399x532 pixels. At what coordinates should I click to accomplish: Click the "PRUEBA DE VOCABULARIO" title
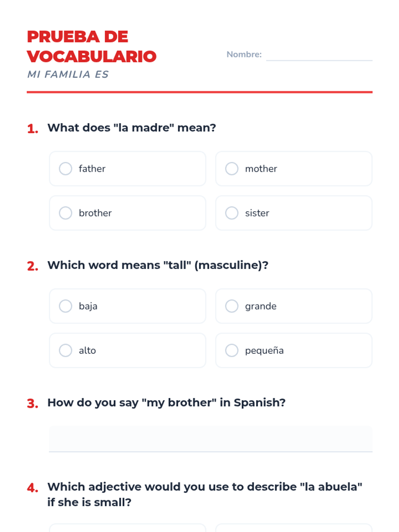click(91, 47)
